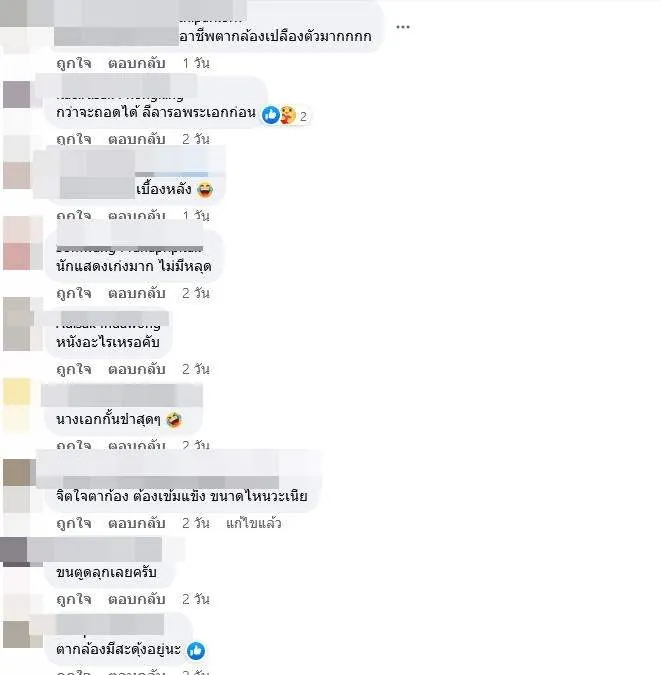Open the three-dots menu beside top comment
Screen dimensions: 662x675
click(402, 27)
